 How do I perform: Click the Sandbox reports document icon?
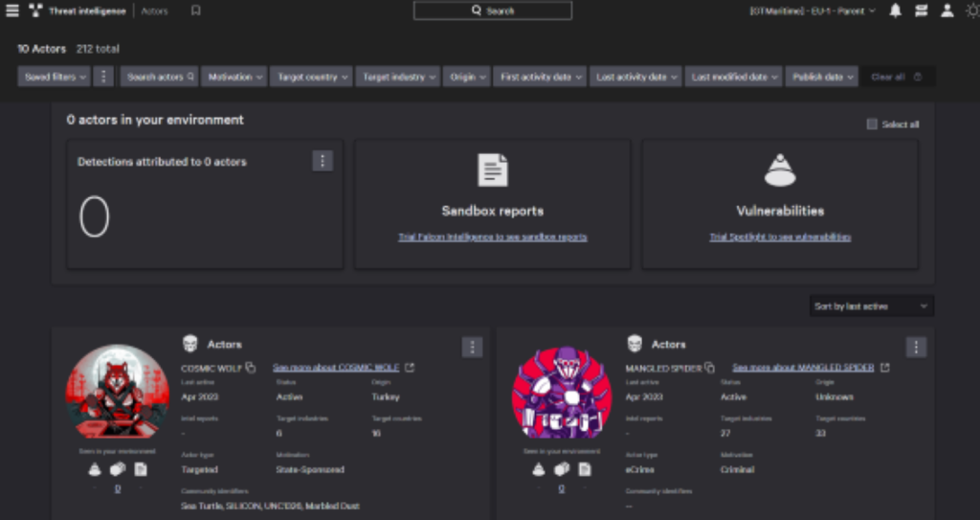point(493,170)
